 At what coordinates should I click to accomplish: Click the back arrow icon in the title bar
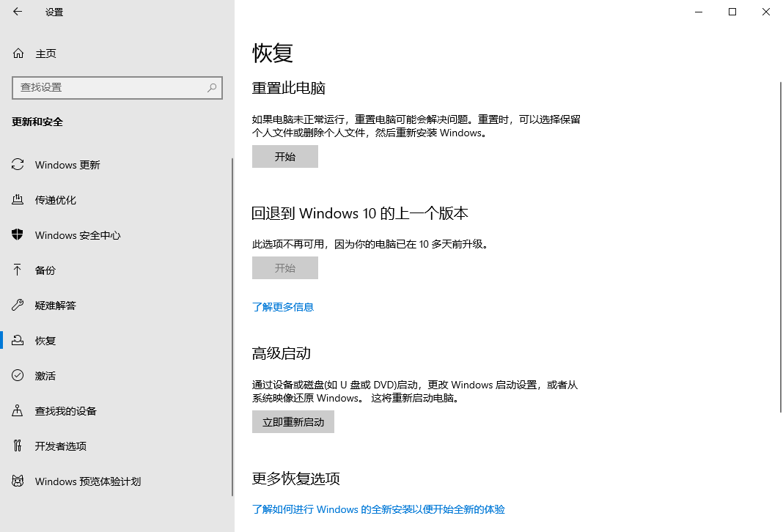(x=18, y=12)
